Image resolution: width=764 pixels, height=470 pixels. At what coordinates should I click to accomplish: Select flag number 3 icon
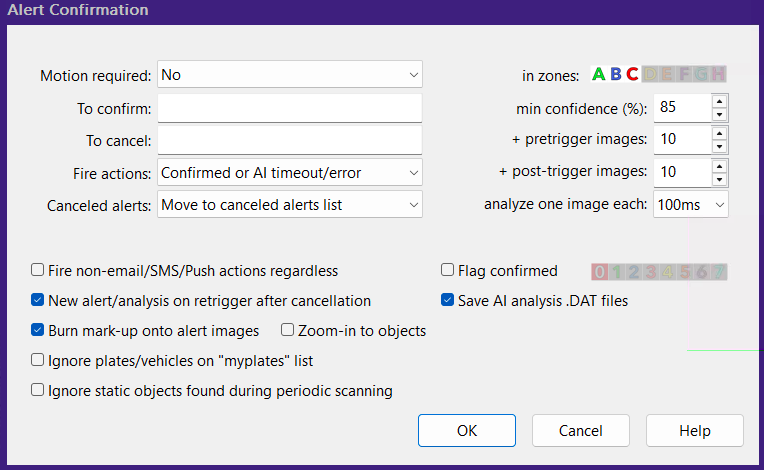650,271
